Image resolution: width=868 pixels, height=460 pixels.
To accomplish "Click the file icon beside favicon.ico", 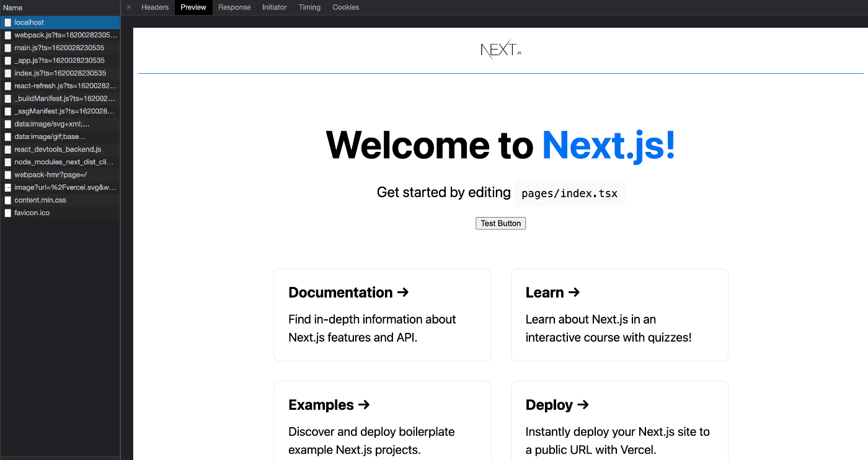I will point(8,213).
